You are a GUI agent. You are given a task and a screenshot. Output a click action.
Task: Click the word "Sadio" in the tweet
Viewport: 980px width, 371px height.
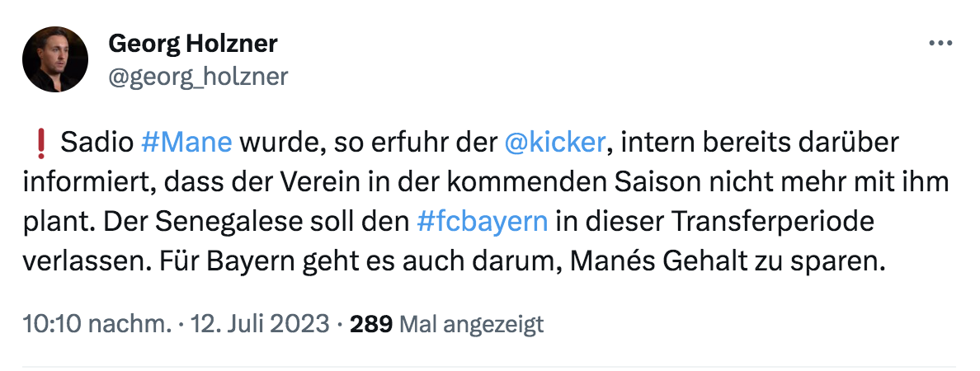[97, 143]
